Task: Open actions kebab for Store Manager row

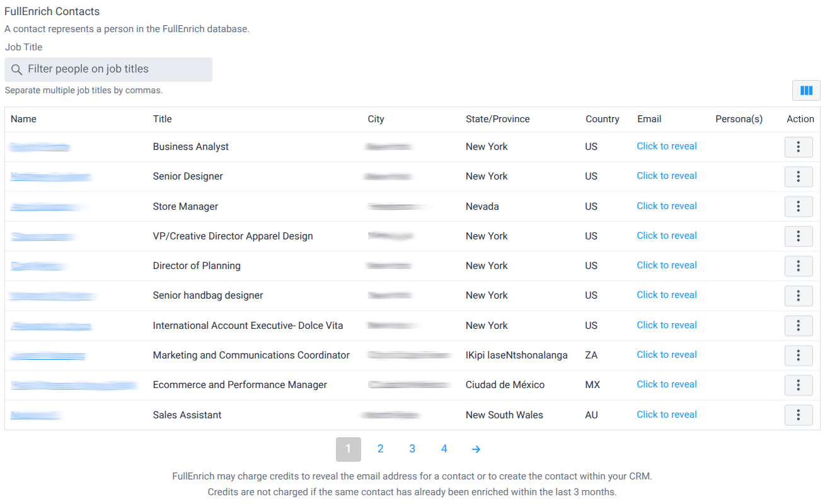Action: click(x=799, y=206)
